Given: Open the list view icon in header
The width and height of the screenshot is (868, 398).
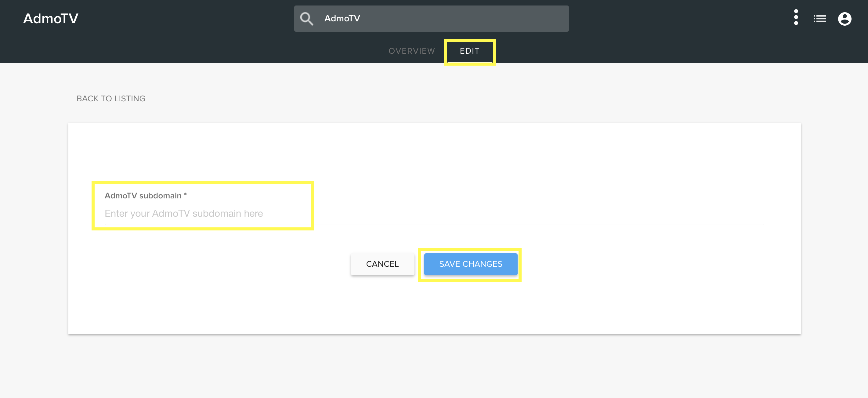Looking at the screenshot, I should (x=819, y=19).
